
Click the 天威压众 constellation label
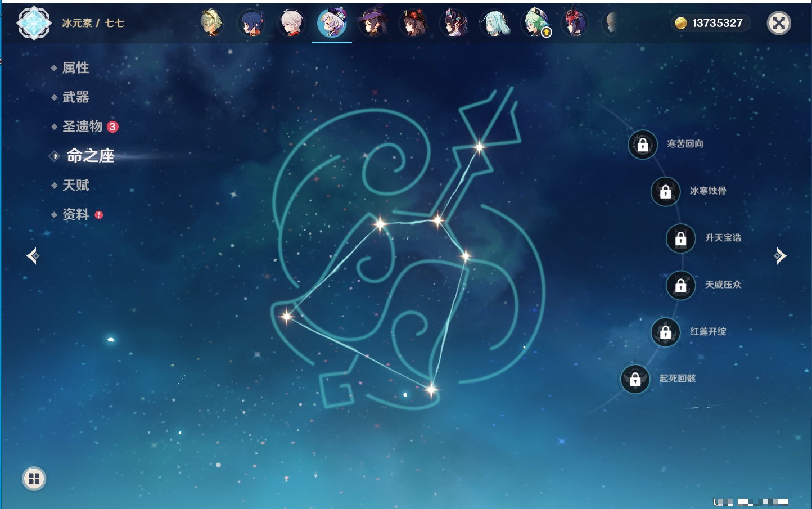click(723, 285)
